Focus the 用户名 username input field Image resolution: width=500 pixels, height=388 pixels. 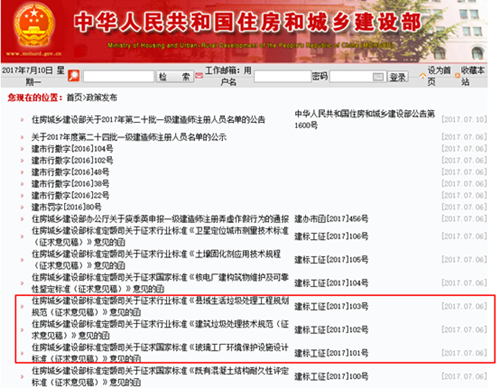pyautogui.click(x=283, y=77)
